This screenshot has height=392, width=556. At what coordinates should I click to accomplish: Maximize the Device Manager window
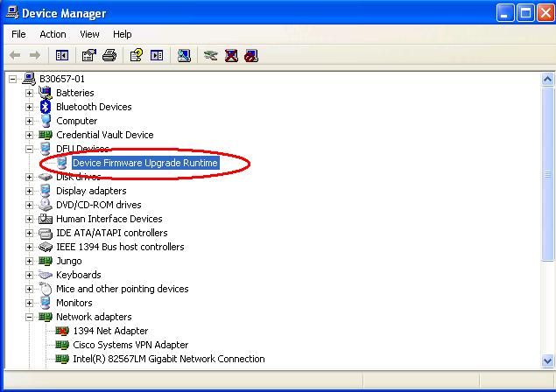[525, 13]
